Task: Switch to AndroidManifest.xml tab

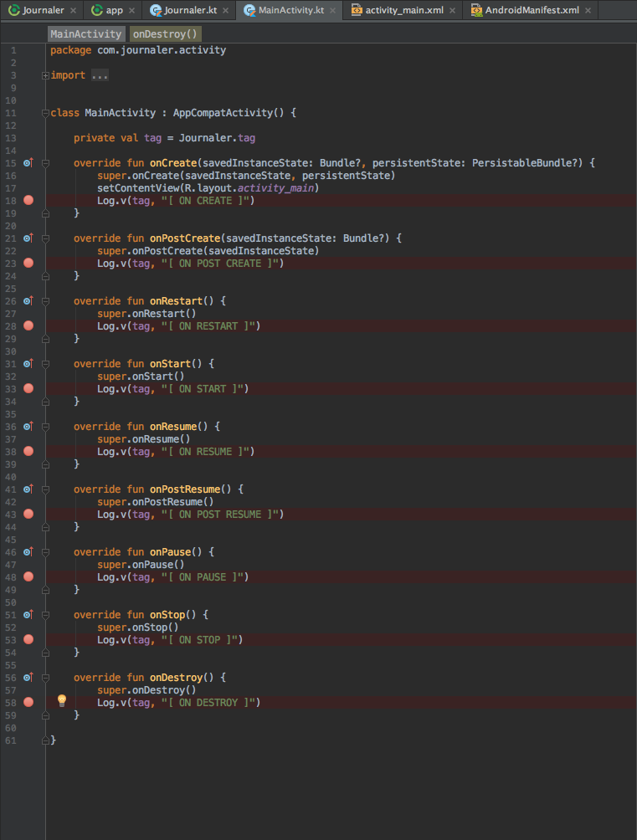Action: 532,10
